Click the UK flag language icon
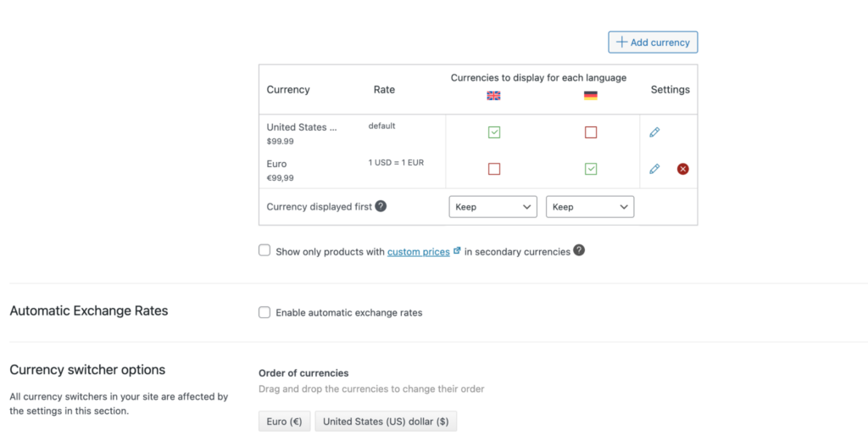Viewport: 868px width, 442px height. 493,96
